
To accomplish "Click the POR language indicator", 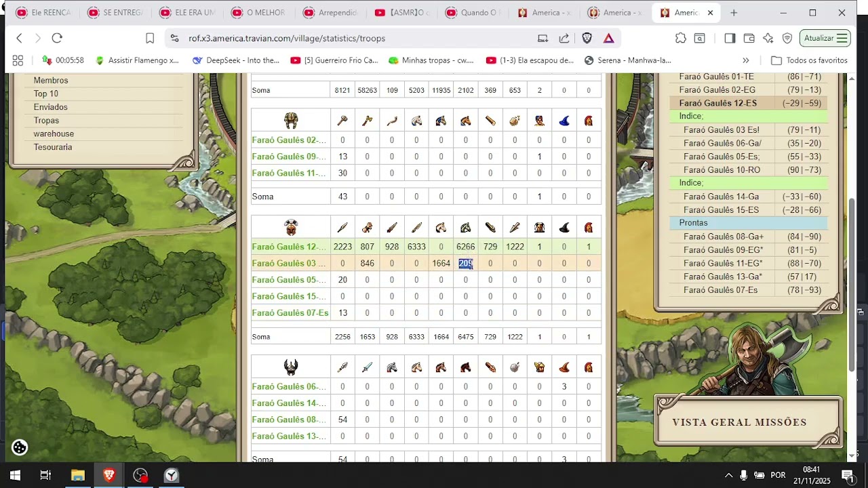I will 778,475.
